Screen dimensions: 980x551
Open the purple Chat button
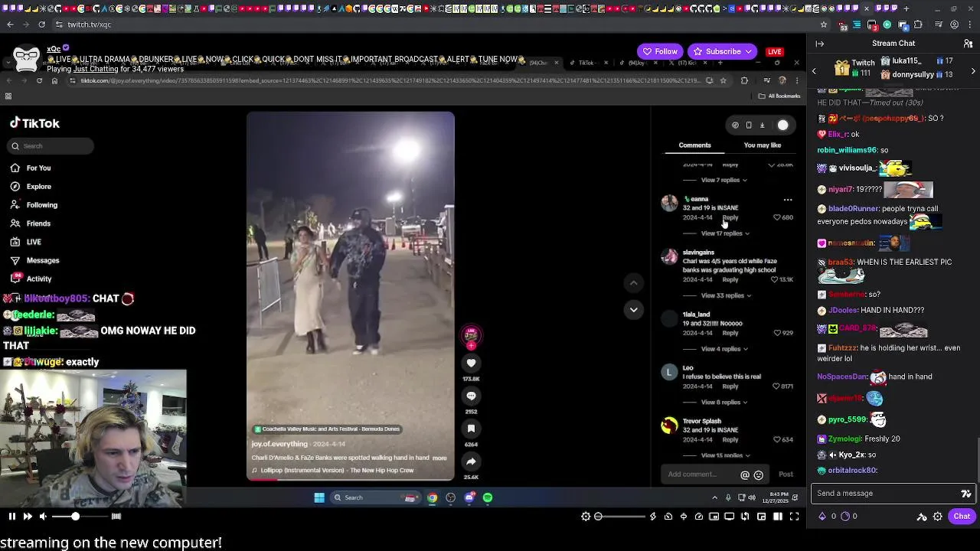[x=962, y=517]
